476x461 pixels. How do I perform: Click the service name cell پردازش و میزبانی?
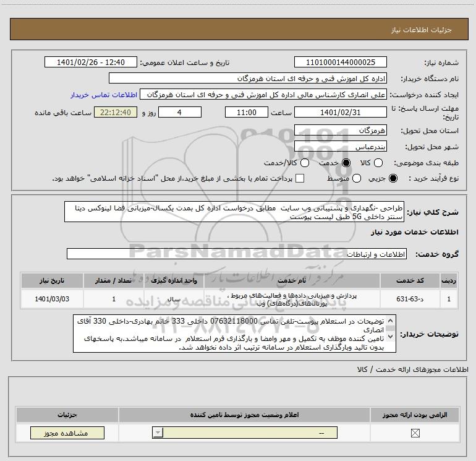point(292,299)
